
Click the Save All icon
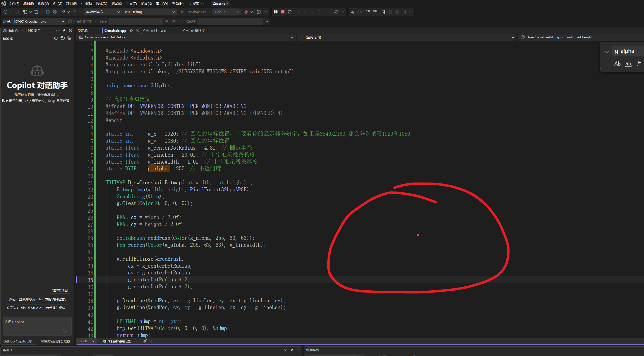pos(55,12)
